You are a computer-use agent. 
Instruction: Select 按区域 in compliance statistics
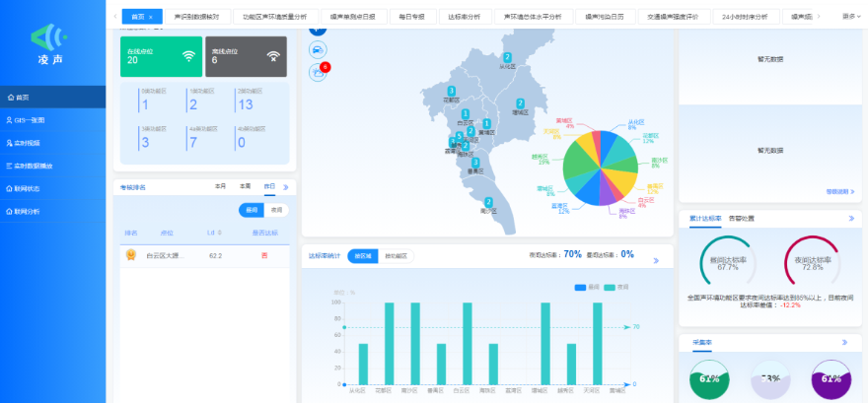363,256
